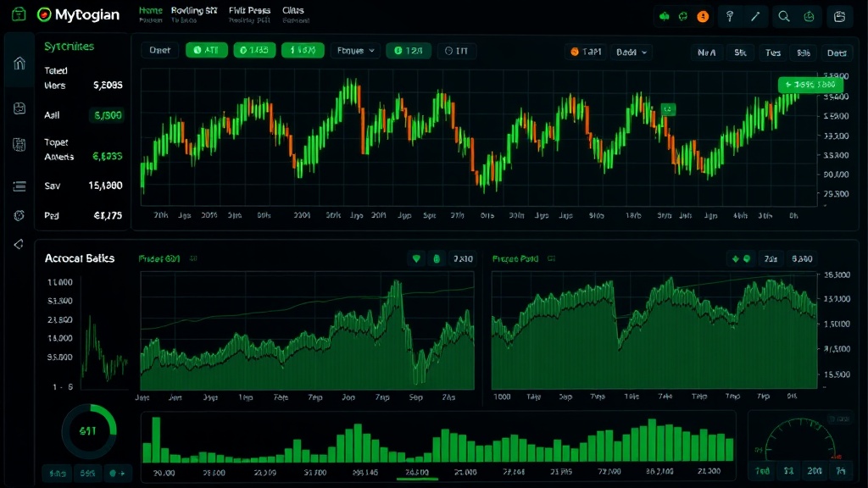Click the 6,300 button above the right area chart
This screenshot has width=868, height=488.
tap(802, 258)
